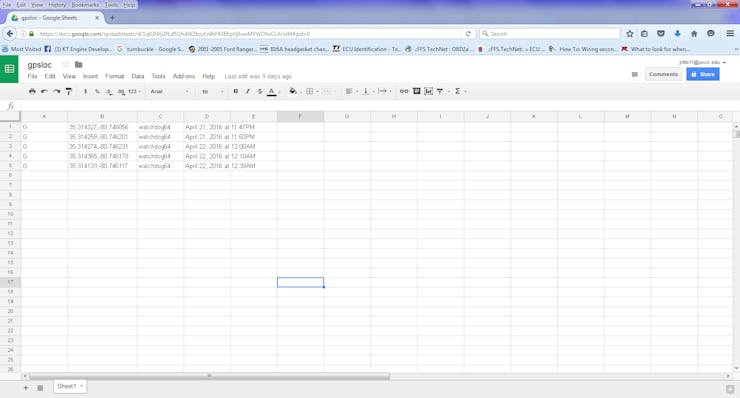
Task: Click the print icon in the toolbar
Action: click(32, 91)
